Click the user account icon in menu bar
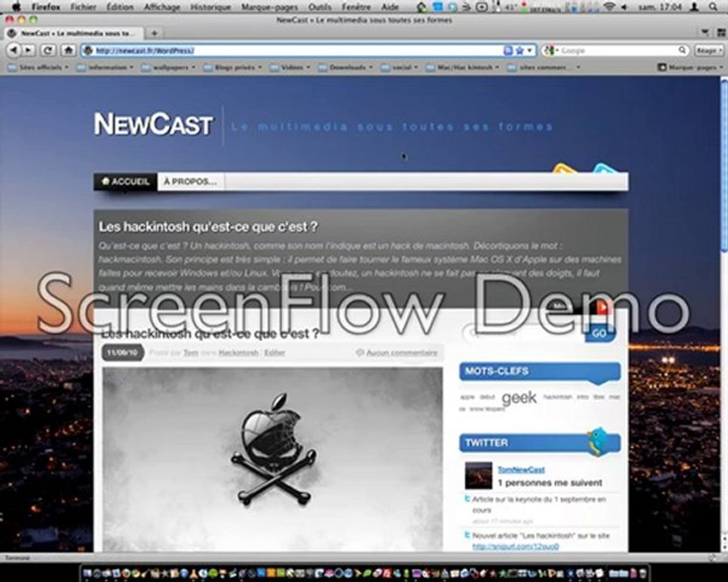 (695, 6)
